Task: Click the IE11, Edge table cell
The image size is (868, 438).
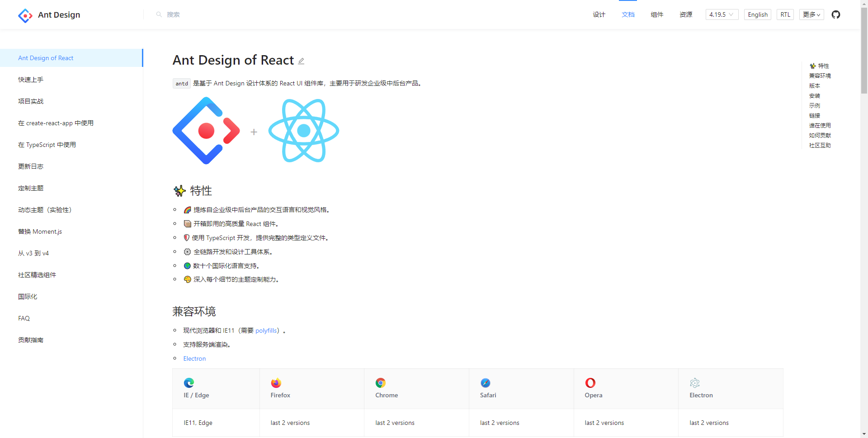Action: coord(216,423)
